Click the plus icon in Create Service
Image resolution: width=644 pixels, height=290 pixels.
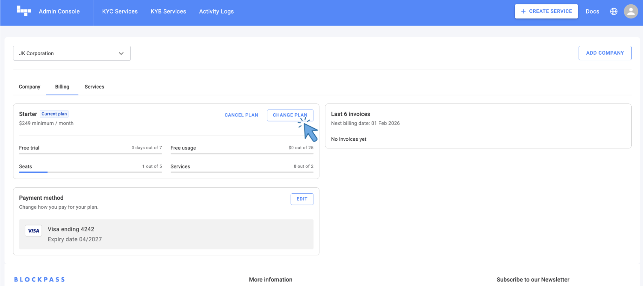pos(523,12)
